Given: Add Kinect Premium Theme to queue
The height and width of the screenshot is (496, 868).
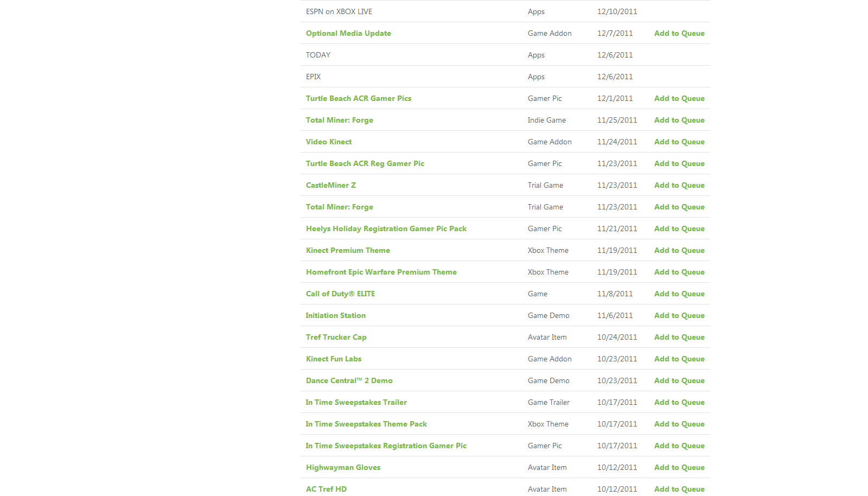Looking at the screenshot, I should pos(679,250).
